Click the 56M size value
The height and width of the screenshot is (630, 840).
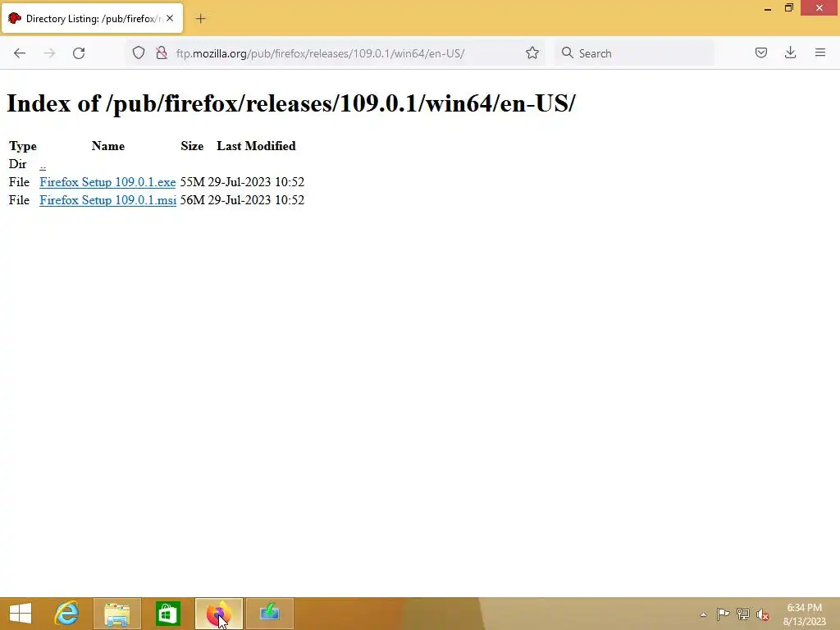(x=192, y=200)
